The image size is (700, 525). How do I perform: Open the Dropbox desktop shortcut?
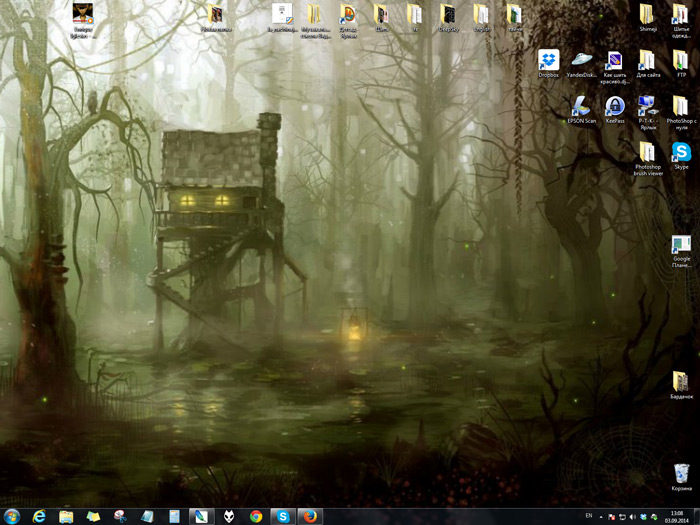click(548, 63)
